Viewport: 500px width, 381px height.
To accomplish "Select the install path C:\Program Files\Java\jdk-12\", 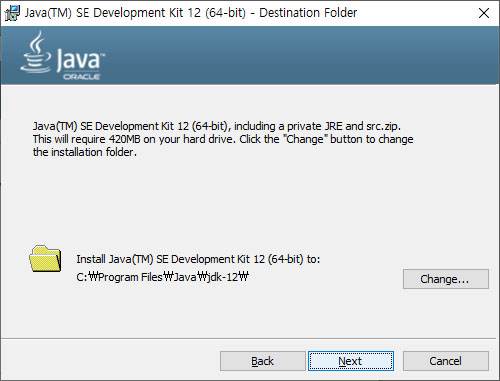I will (x=162, y=277).
